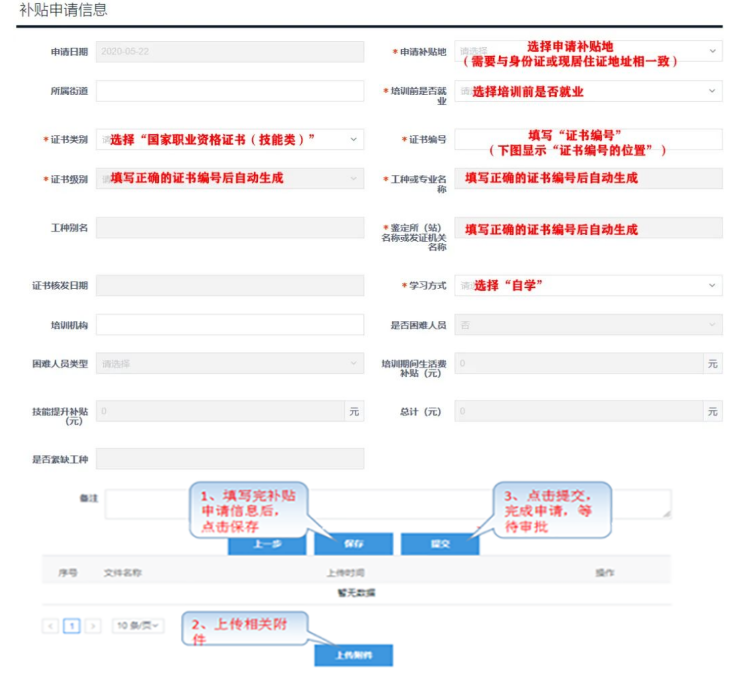The image size is (751, 679).
Task: Select the 学习方式 dropdown
Action: point(588,286)
